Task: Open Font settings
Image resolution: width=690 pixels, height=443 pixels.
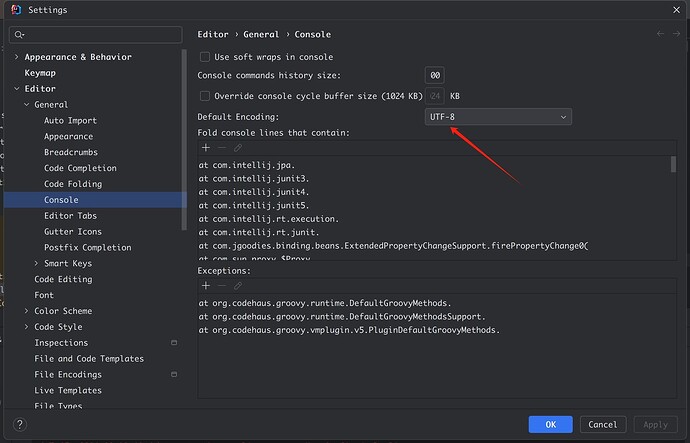Action: (44, 295)
